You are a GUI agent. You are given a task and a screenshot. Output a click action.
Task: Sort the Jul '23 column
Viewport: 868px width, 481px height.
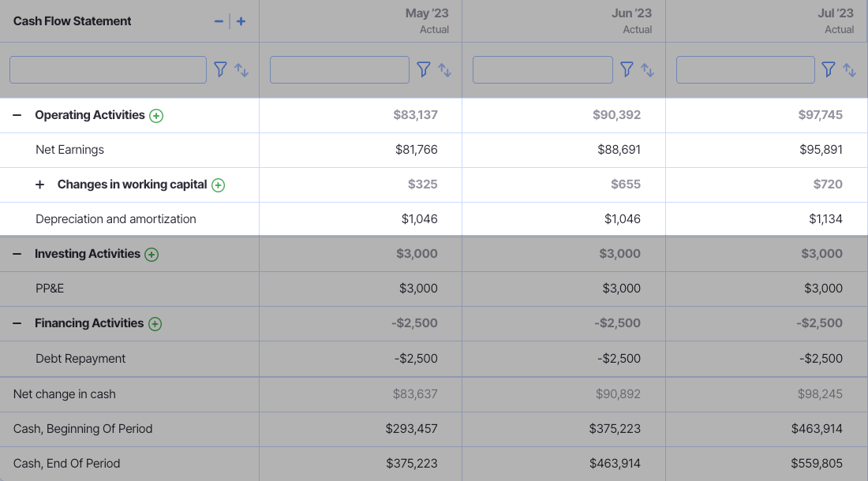tap(850, 70)
